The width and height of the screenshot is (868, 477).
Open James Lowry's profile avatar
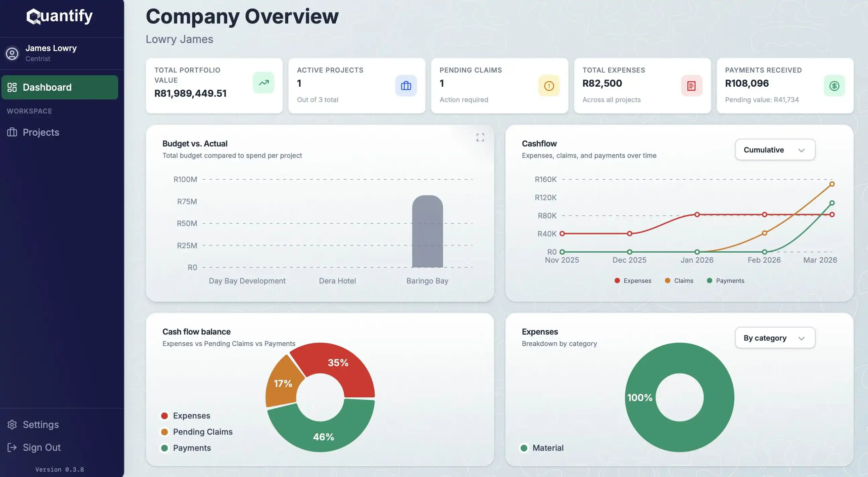(x=12, y=53)
